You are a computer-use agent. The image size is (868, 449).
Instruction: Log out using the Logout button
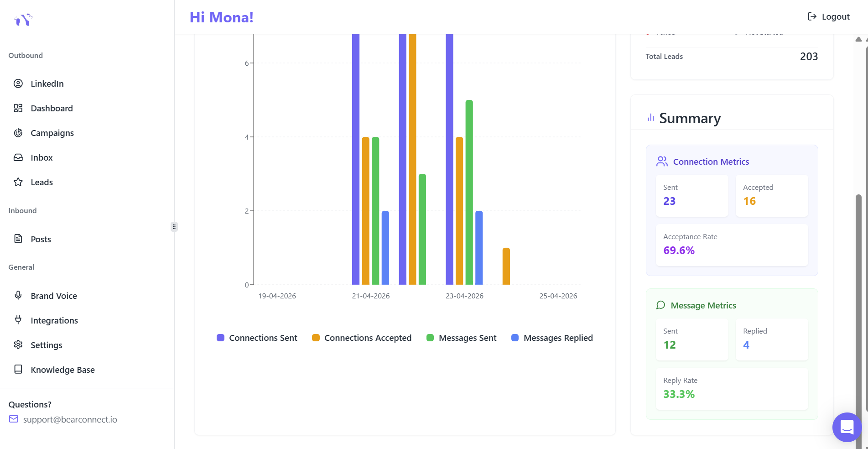[828, 17]
